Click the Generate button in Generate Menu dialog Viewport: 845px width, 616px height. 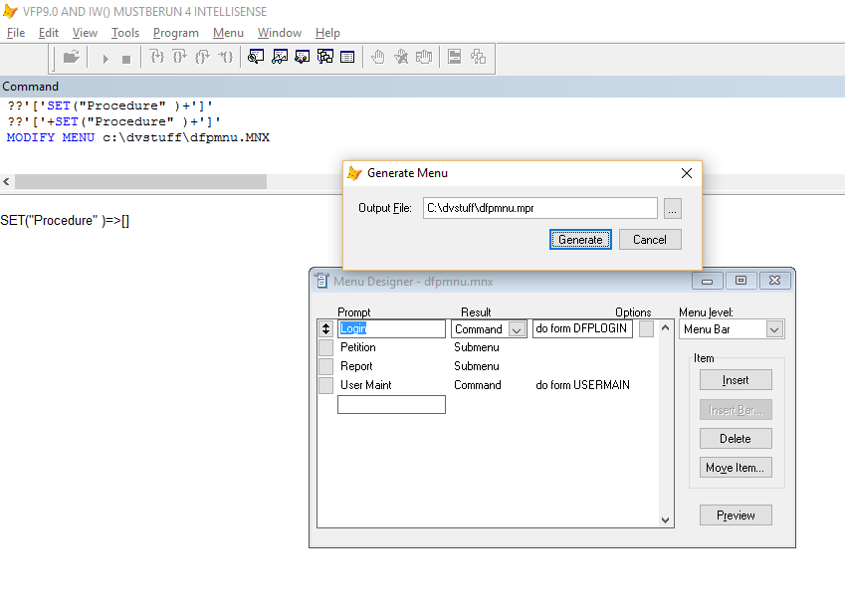(x=580, y=239)
